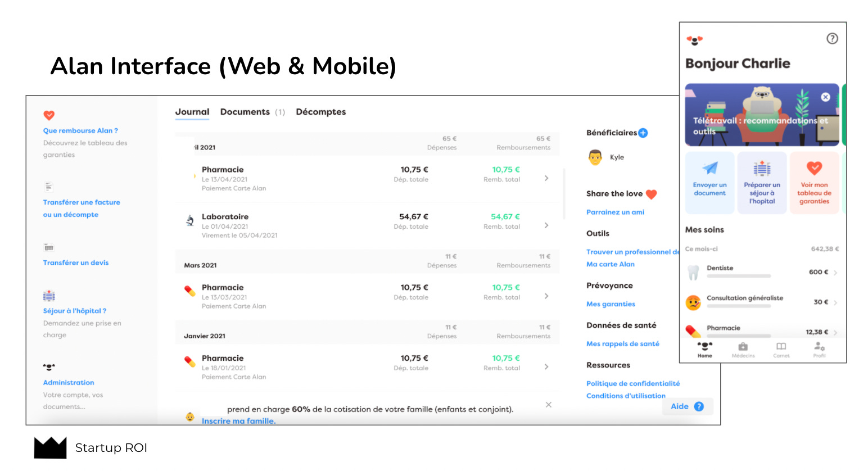
Task: Click the hospital icon above Séjour à l'hôpital
Action: pyautogui.click(x=49, y=296)
